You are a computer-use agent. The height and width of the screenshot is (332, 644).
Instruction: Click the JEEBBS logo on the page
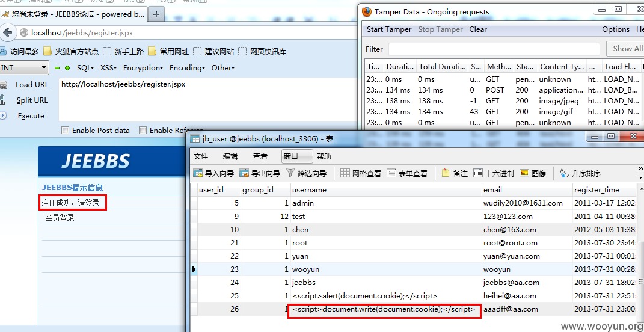coord(96,161)
